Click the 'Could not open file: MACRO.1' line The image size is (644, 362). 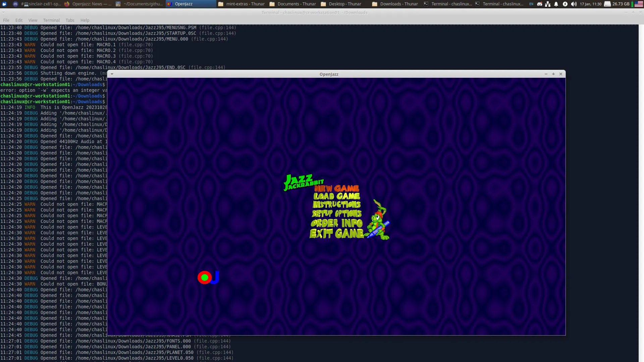click(x=76, y=45)
